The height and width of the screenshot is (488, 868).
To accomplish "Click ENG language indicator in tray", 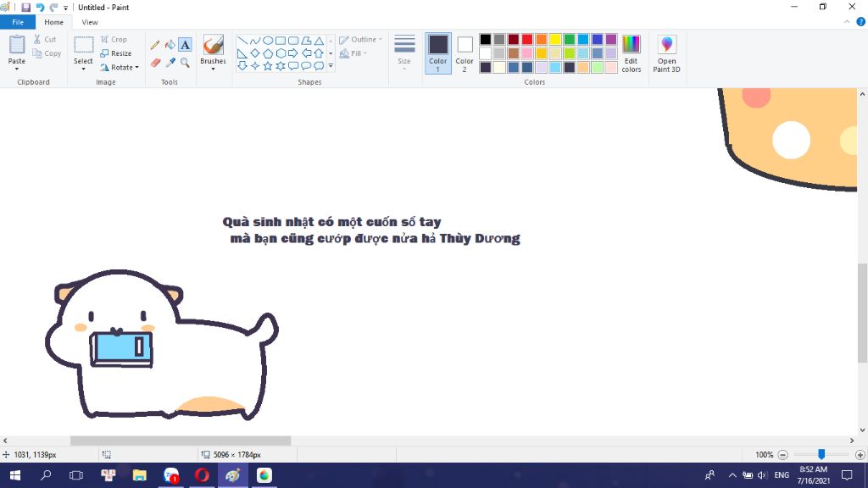I will (782, 475).
